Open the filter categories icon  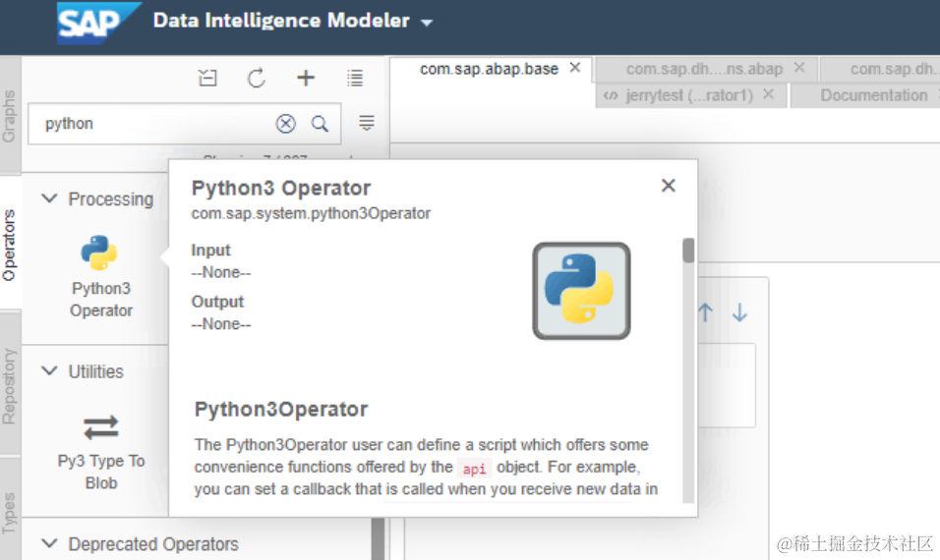(x=367, y=122)
